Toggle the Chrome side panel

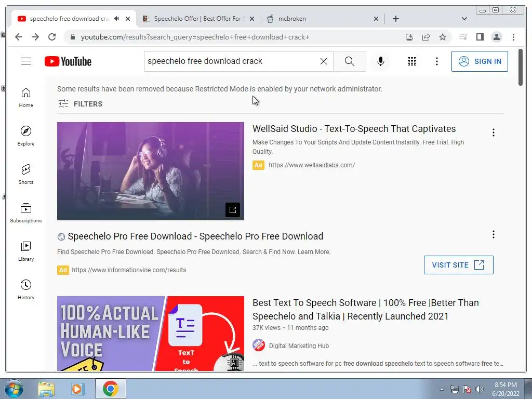pos(480,37)
